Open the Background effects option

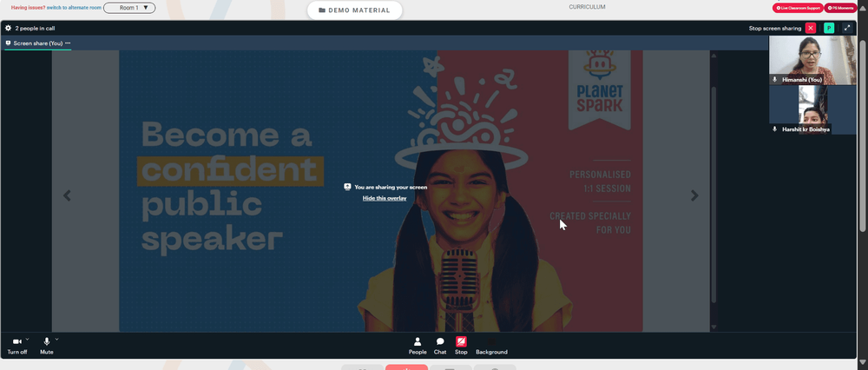pyautogui.click(x=491, y=347)
